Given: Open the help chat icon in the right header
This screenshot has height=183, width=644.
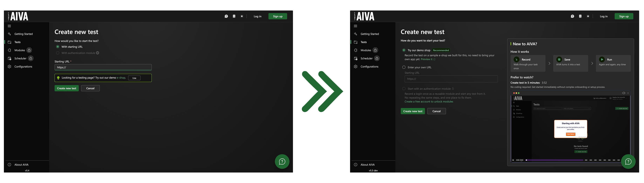Looking at the screenshot, I should coord(573,16).
